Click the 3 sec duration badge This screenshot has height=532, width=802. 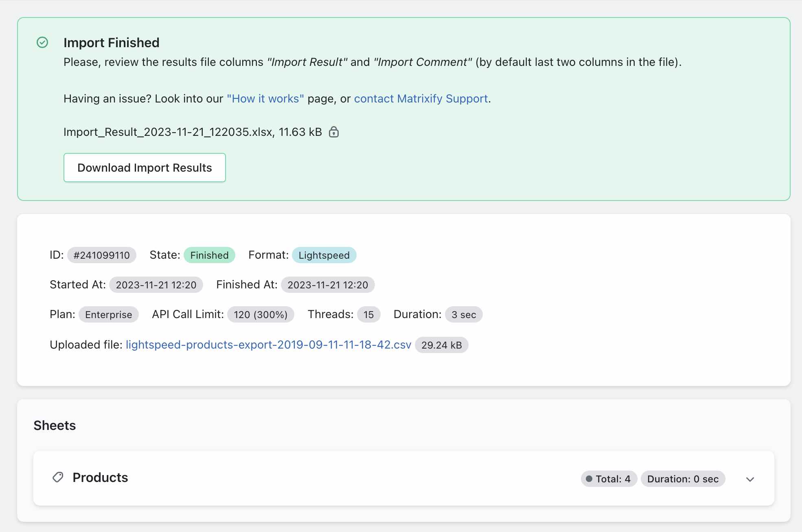463,314
